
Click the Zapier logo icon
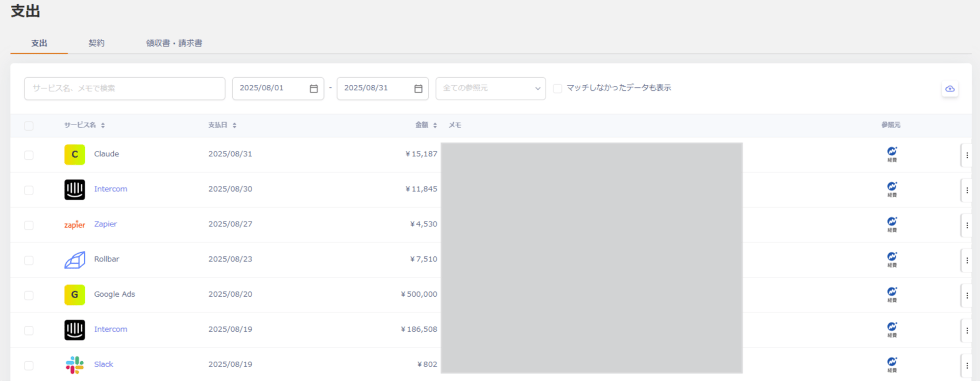(x=75, y=225)
